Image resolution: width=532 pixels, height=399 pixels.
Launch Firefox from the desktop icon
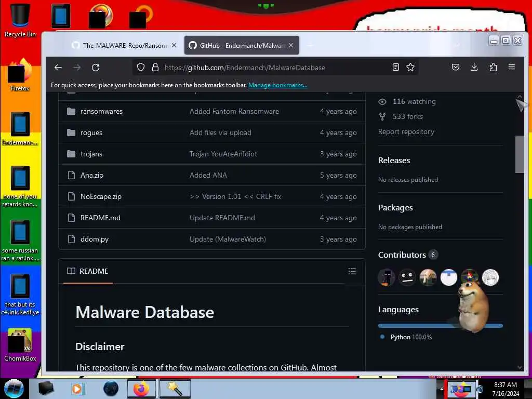point(20,75)
